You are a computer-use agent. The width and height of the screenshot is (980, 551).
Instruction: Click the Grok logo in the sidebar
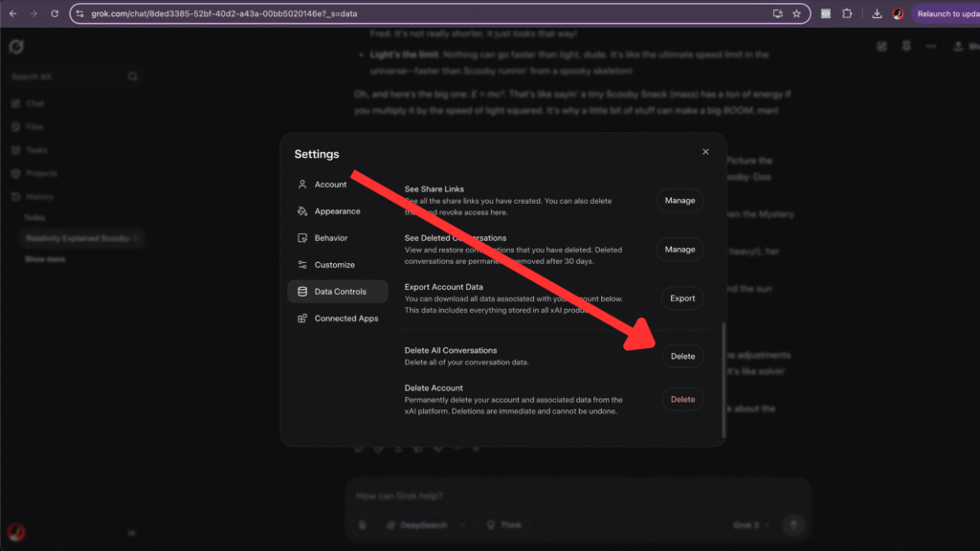(x=16, y=47)
